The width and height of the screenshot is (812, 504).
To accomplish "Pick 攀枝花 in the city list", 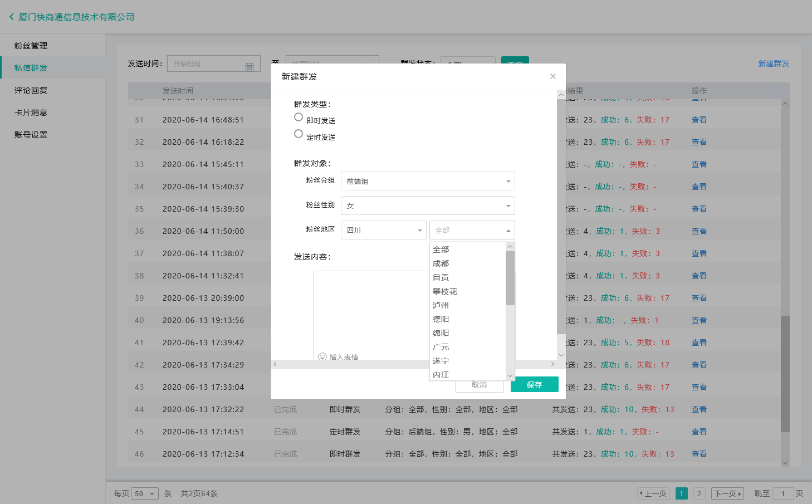I will 445,291.
